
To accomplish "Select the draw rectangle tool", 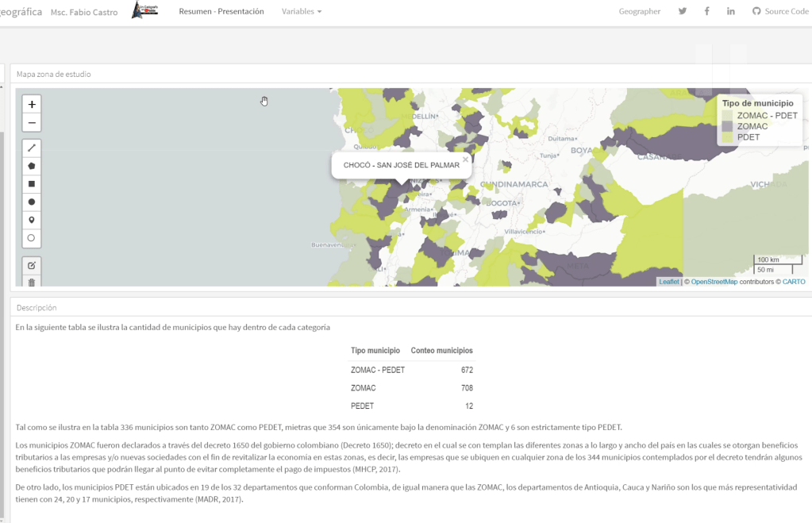I will [32, 184].
